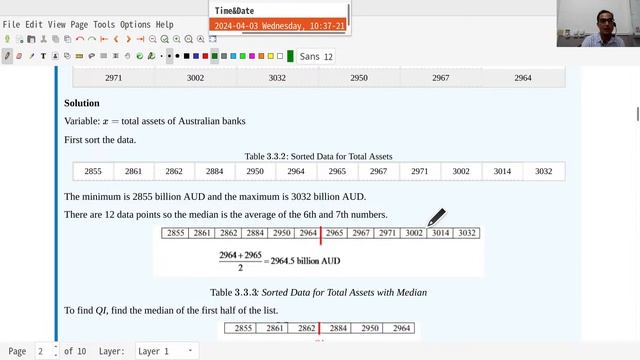Zoom out with the minus magnifier
This screenshot has height=360, width=640.
coord(153,39)
